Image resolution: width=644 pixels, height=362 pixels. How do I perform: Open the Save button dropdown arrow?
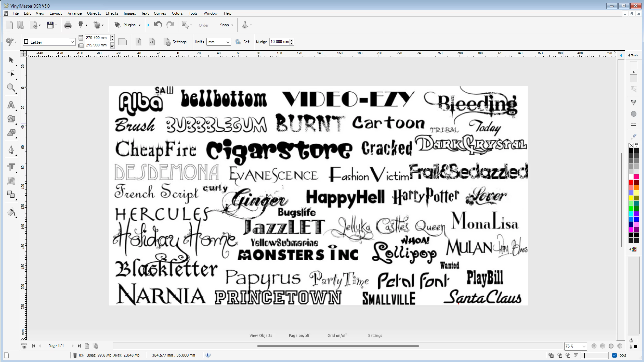pyautogui.click(x=56, y=25)
